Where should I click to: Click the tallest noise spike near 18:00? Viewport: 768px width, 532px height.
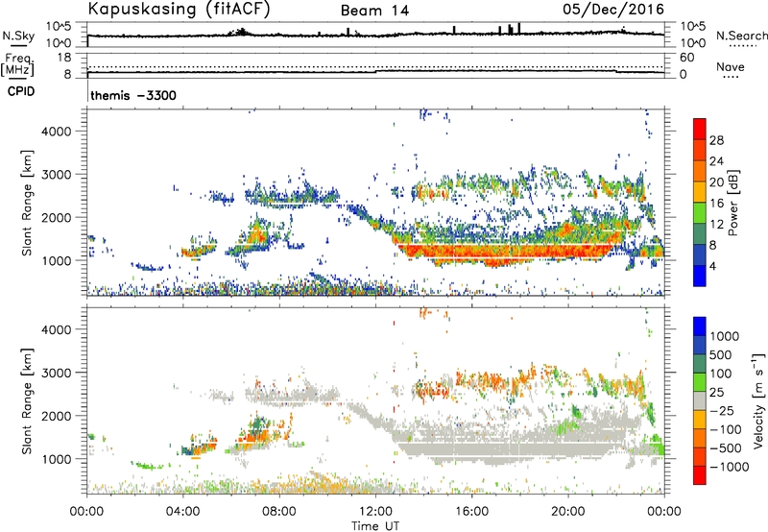(519, 29)
